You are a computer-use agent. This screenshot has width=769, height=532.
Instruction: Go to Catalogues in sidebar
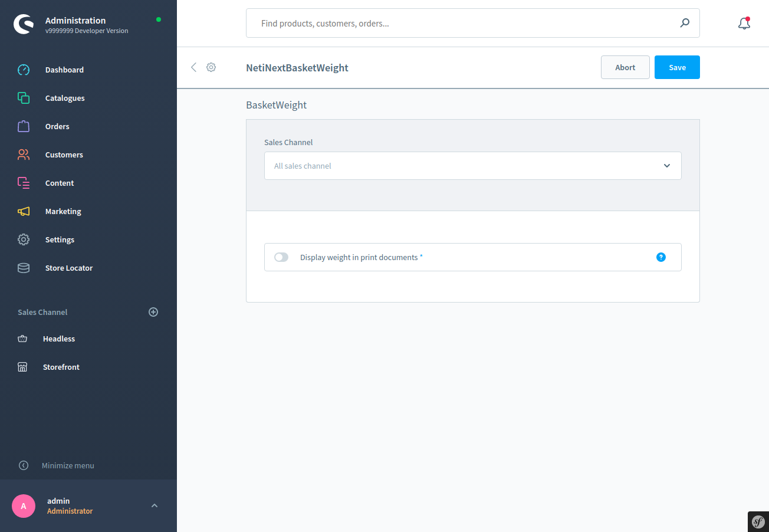[x=65, y=98]
